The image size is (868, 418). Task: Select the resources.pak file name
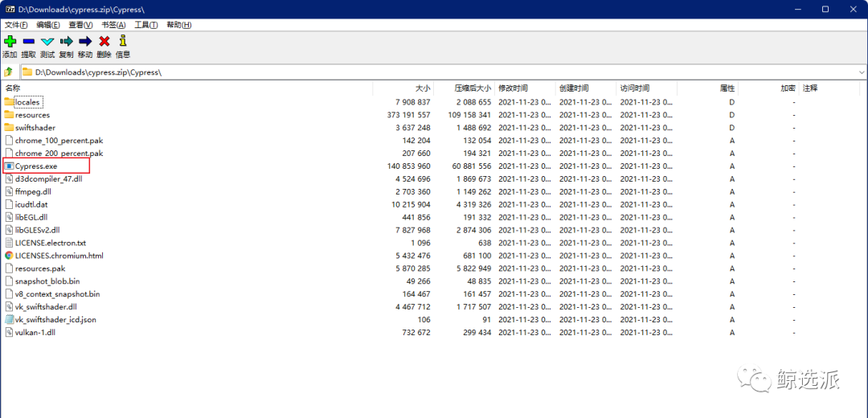(40, 268)
